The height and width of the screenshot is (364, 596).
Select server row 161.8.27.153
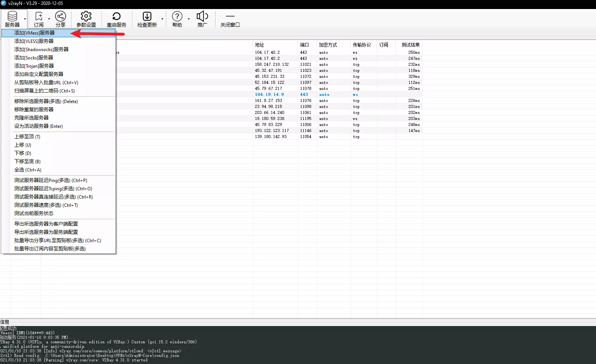click(269, 101)
